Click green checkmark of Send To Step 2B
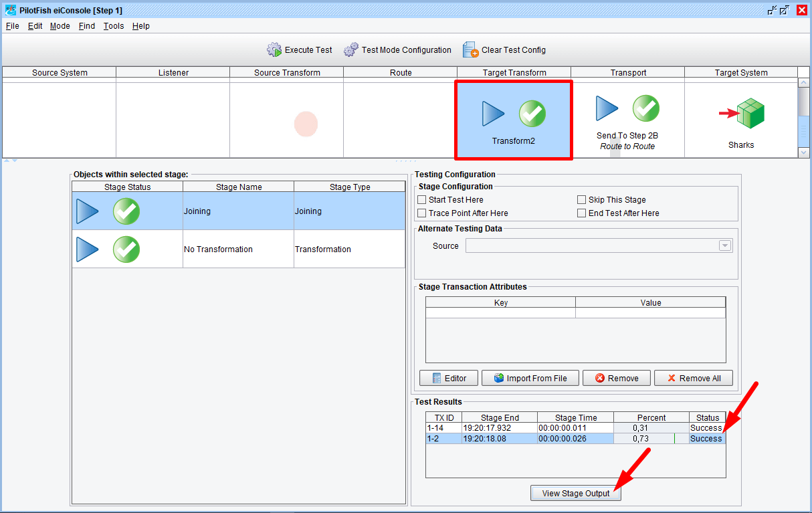 pyautogui.click(x=646, y=108)
